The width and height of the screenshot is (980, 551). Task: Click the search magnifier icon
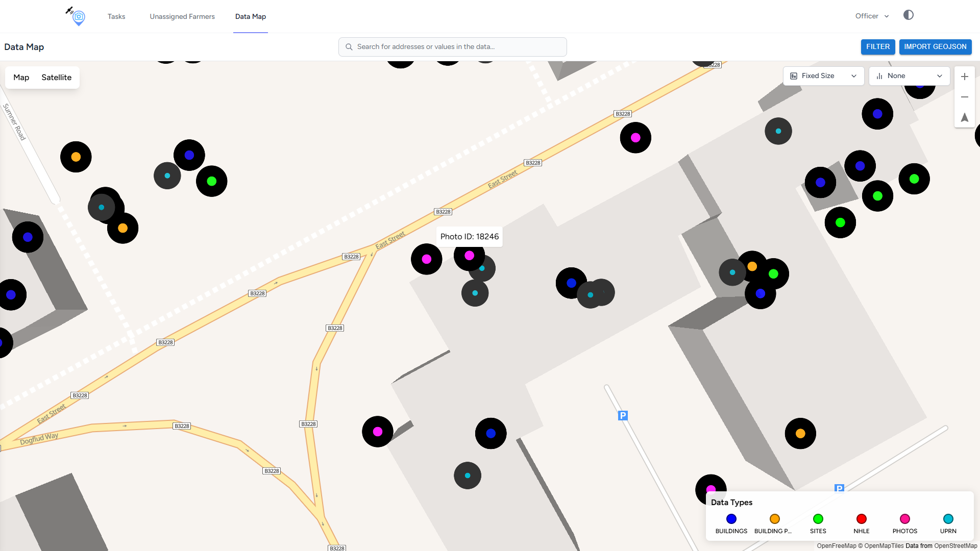pos(349,47)
